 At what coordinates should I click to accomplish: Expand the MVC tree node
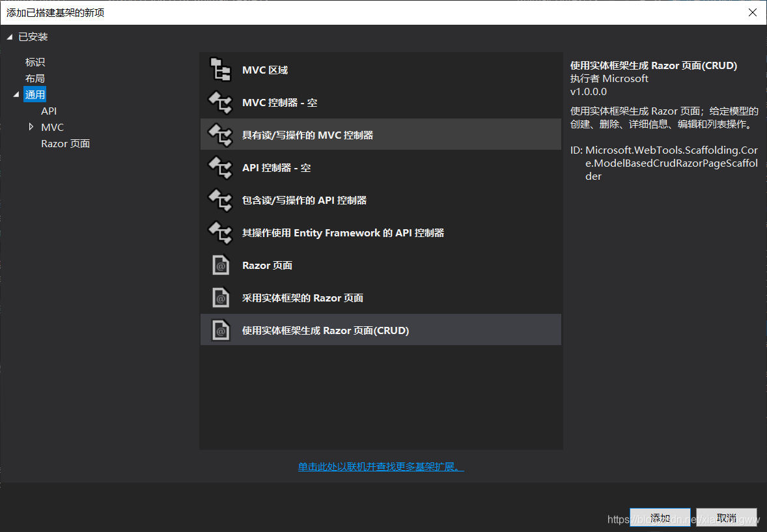[x=30, y=127]
